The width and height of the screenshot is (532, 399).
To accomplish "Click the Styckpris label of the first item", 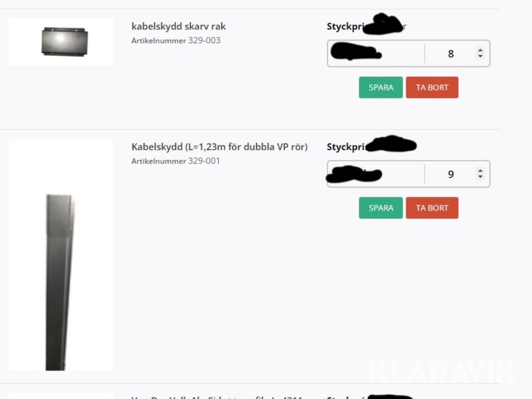I will click(366, 27).
